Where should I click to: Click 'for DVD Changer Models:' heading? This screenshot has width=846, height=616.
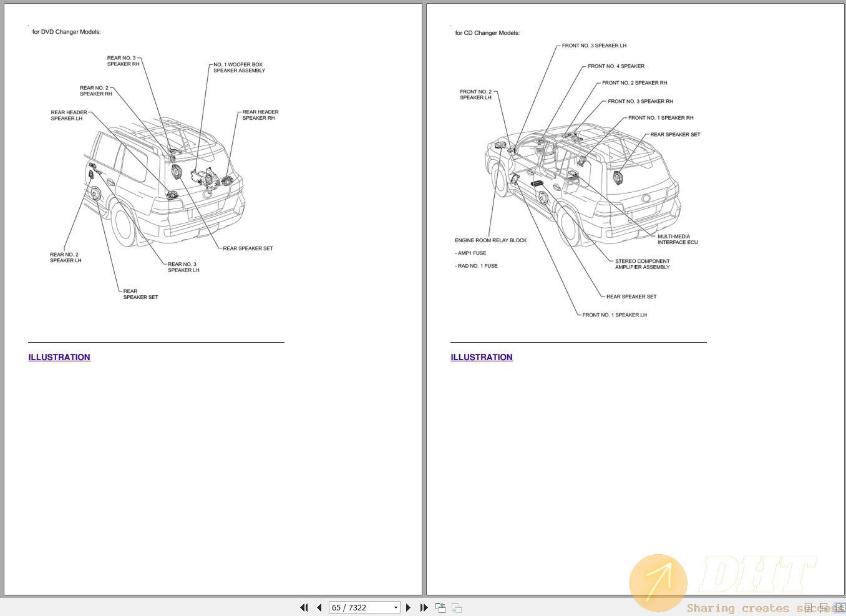point(67,32)
